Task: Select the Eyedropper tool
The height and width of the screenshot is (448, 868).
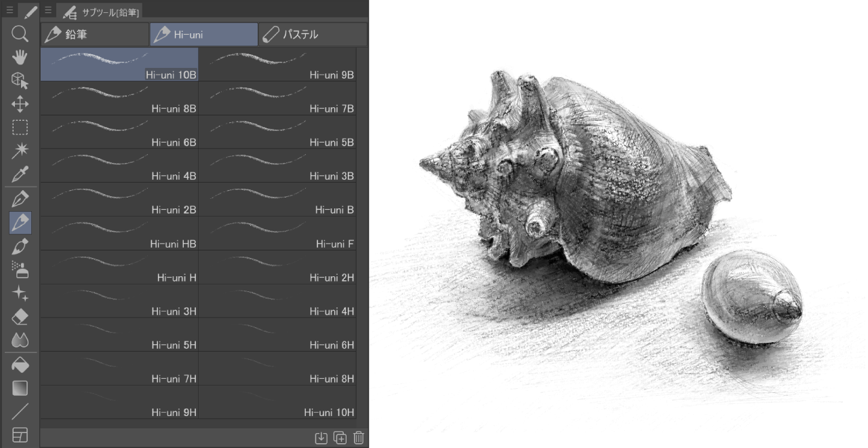Action: click(x=20, y=174)
